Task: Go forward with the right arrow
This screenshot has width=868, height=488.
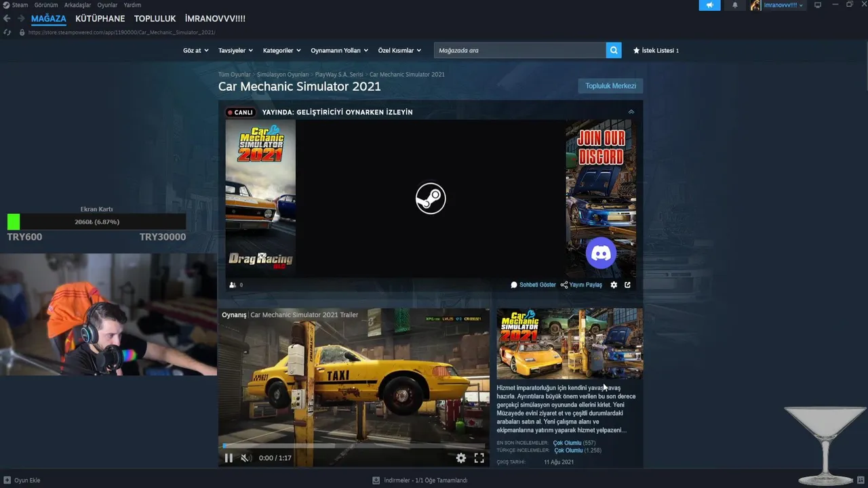Action: click(21, 18)
